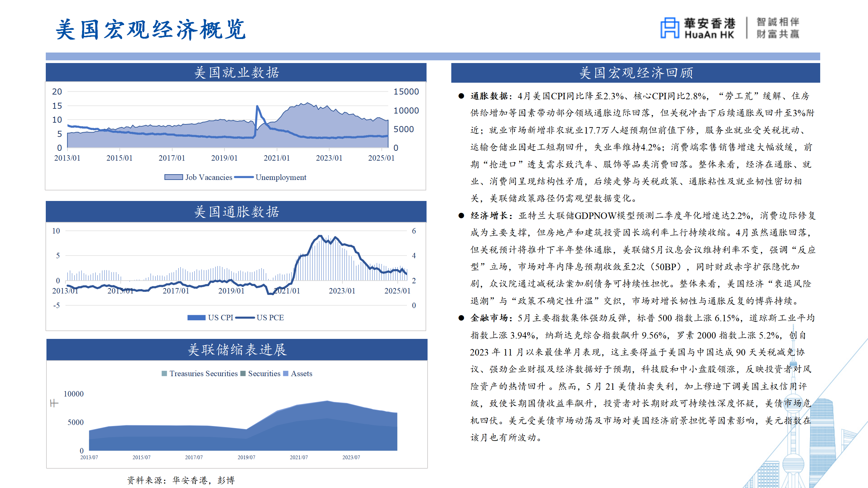
Task: Click the 2023/07 label on balance sheet chart
Action: 351,457
